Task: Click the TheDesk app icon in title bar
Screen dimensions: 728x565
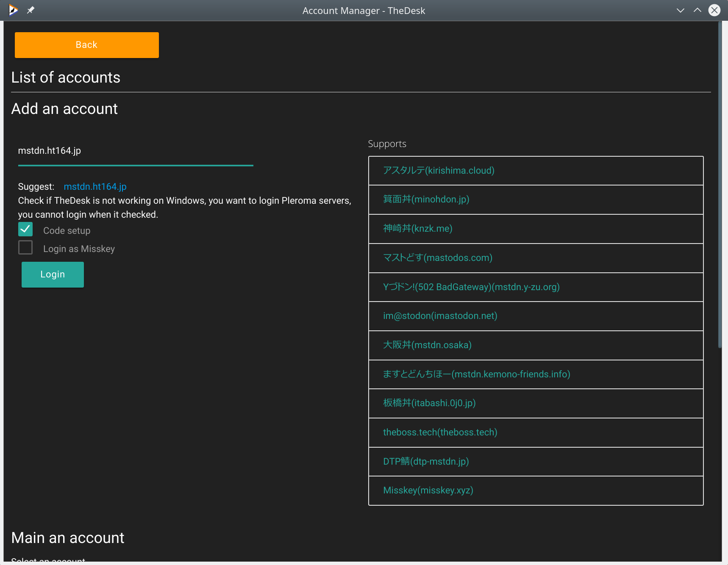Action: (13, 10)
